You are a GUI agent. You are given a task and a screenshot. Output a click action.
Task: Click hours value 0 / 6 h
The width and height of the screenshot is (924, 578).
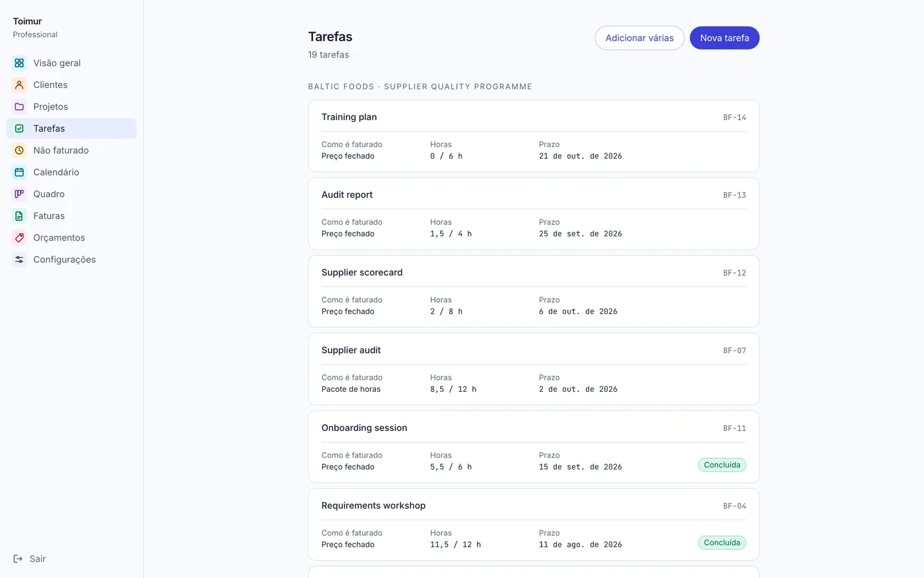(x=447, y=156)
